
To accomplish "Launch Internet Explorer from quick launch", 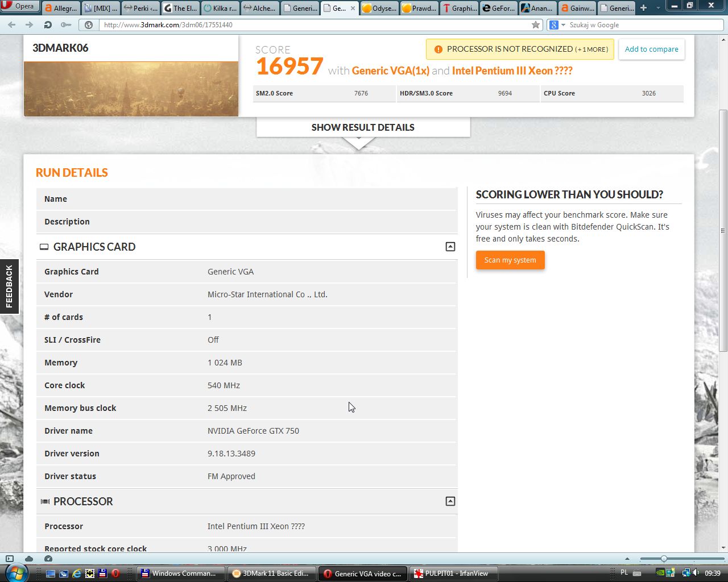I will pos(77,573).
